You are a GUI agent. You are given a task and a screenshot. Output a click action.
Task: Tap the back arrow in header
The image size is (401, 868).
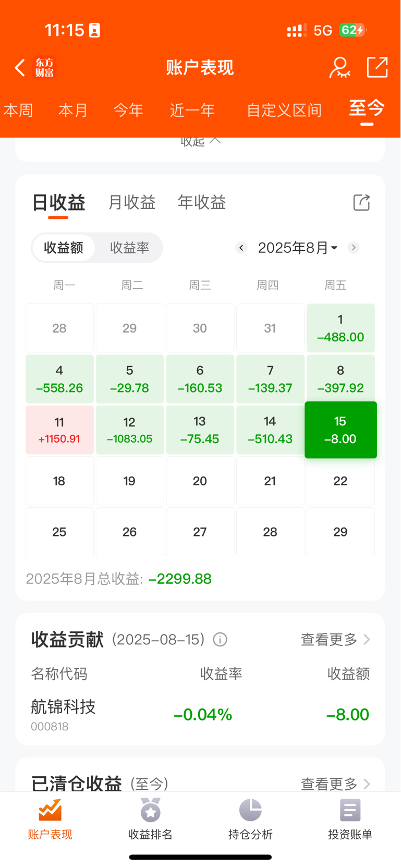(x=20, y=68)
